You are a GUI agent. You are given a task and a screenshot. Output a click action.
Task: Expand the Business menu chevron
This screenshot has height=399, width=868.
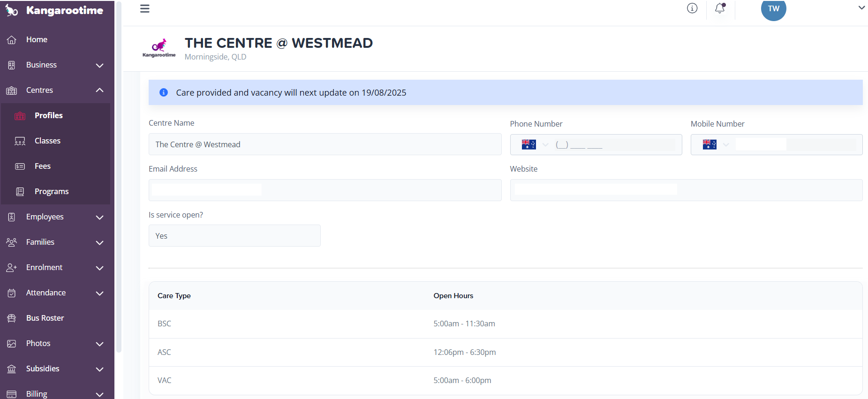pos(99,65)
